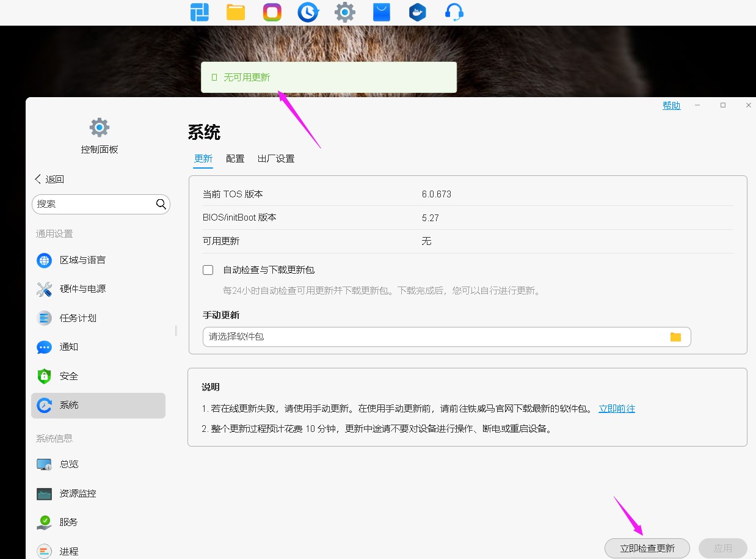Open 硬件与电源 settings
This screenshot has height=559, width=756.
[98, 289]
